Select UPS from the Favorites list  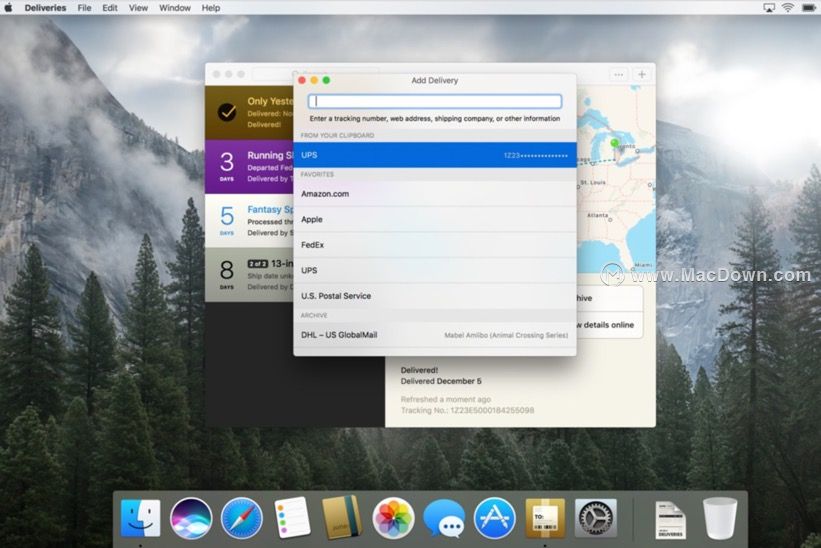coord(435,271)
